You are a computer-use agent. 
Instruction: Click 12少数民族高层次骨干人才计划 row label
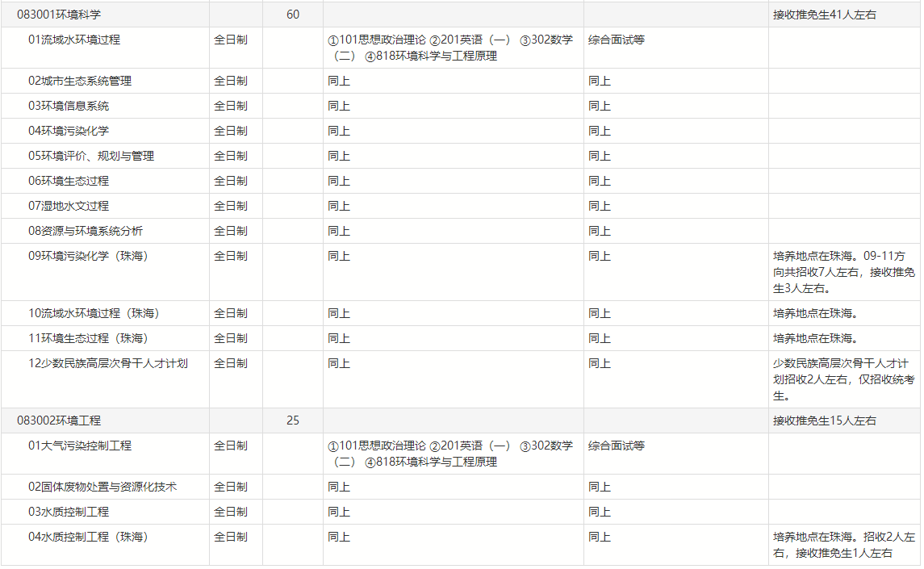tap(108, 363)
